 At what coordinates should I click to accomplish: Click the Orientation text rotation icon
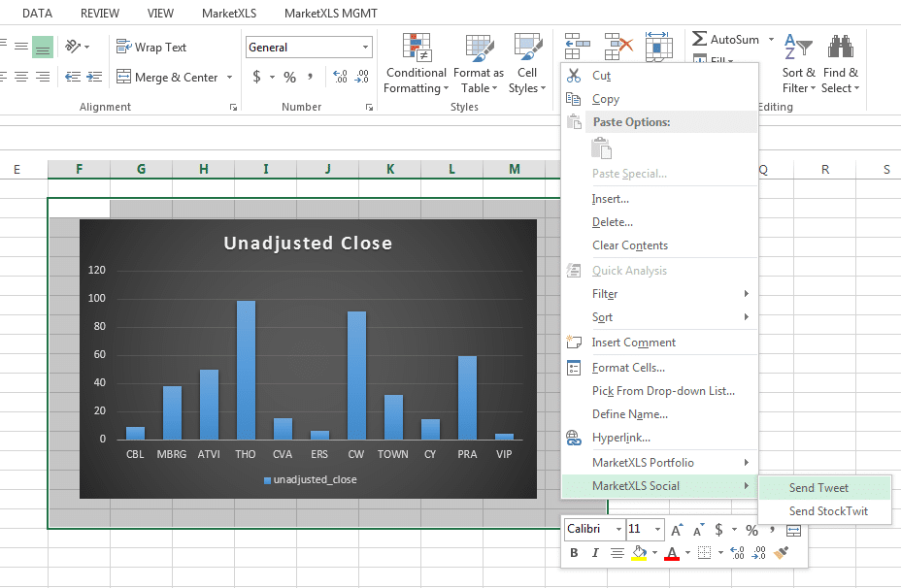pyautogui.click(x=73, y=47)
